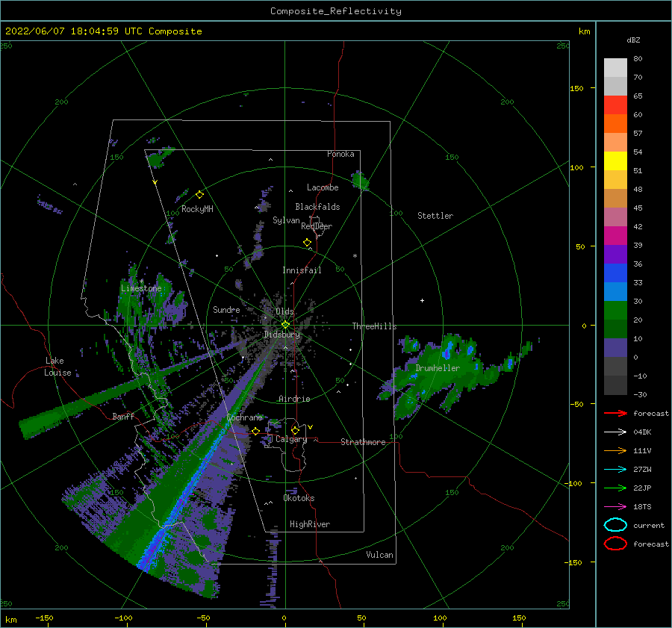Click the yellow radar site marker at center
The width and height of the screenshot is (672, 628).
[285, 325]
